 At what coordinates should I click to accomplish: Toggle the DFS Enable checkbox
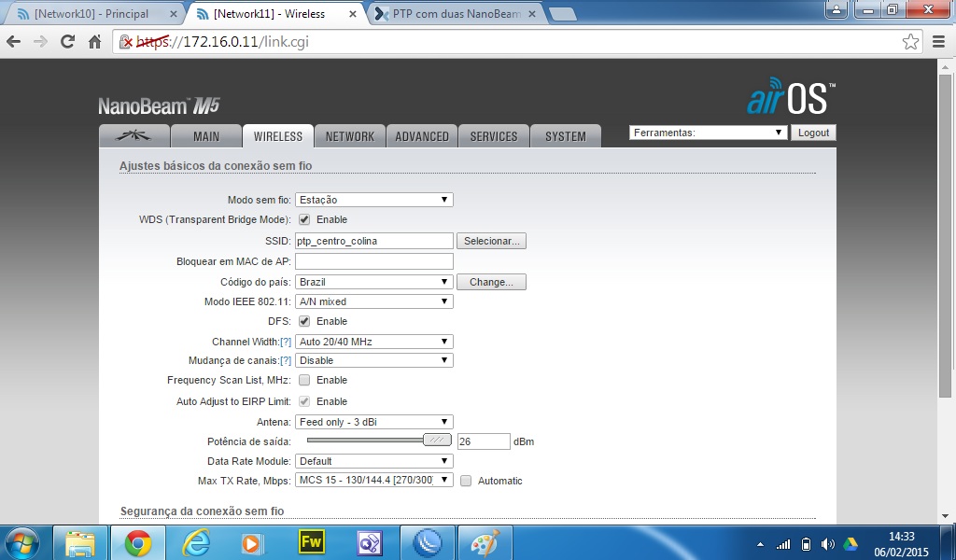point(304,321)
